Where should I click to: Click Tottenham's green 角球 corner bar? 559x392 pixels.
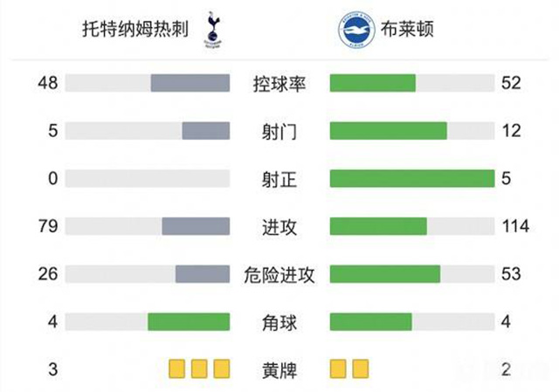(x=189, y=321)
